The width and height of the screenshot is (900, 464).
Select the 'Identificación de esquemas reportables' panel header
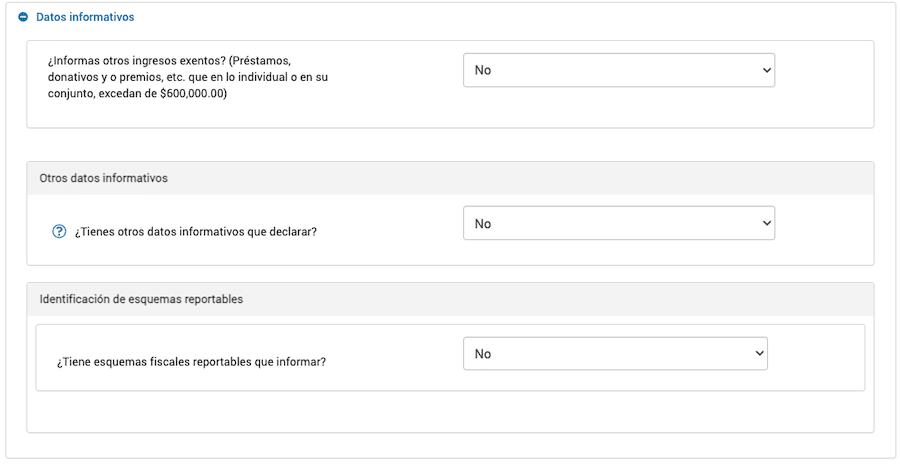point(141,299)
